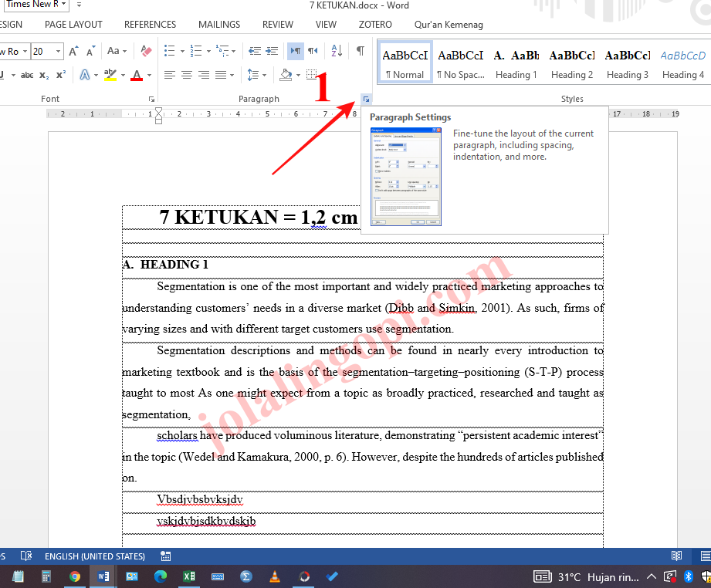
Task: Open the font size dropdown
Action: click(56, 51)
